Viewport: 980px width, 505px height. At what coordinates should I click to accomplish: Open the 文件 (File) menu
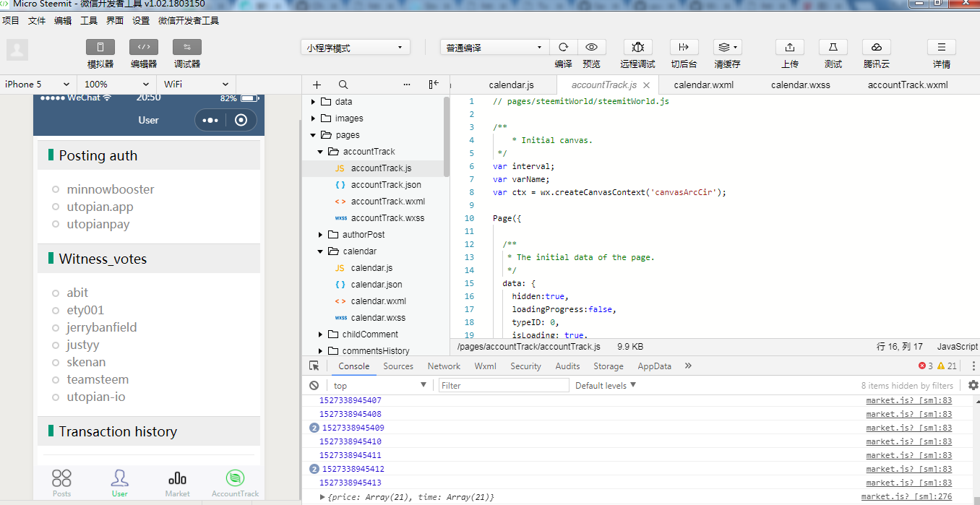37,21
